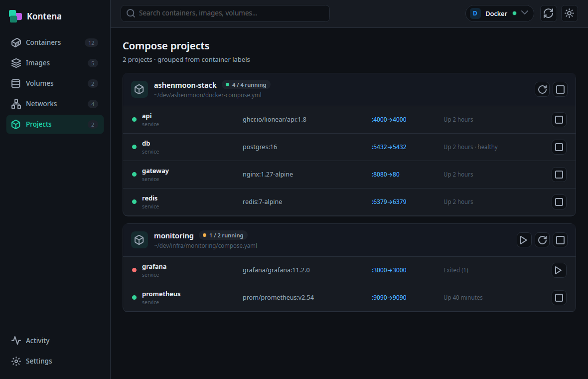Click image name nginx:1.27-alpine
This screenshot has height=379, width=588.
tap(268, 174)
